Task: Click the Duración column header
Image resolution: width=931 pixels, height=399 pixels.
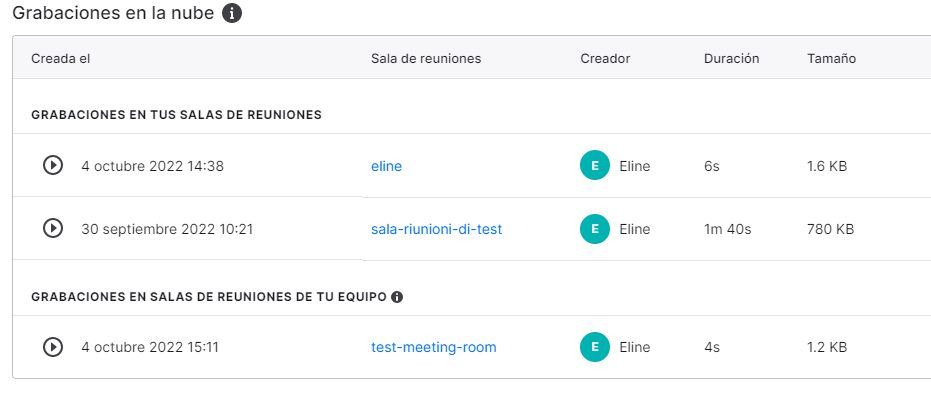Action: [x=732, y=58]
